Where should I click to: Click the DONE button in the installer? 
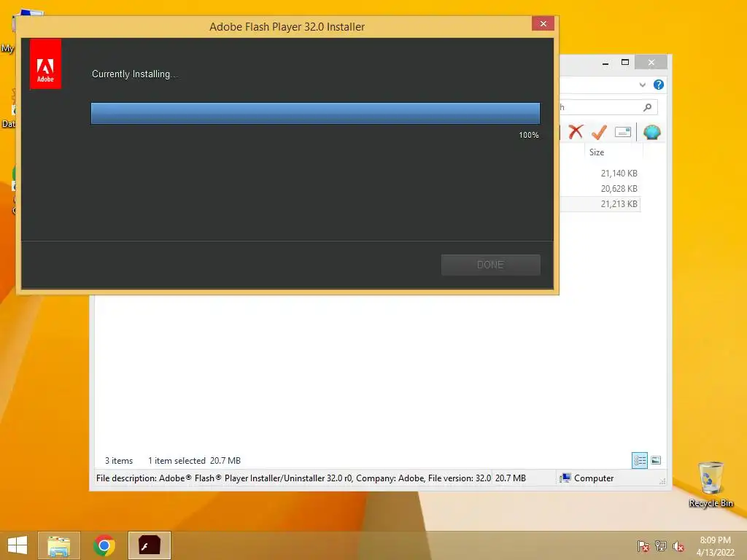490,265
